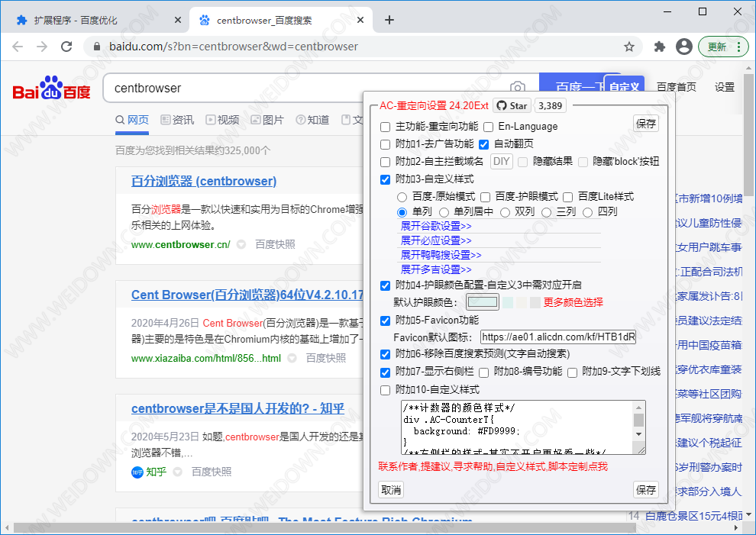756x535 pixels.
Task: Enable the En-Language checkbox
Action: click(x=489, y=127)
